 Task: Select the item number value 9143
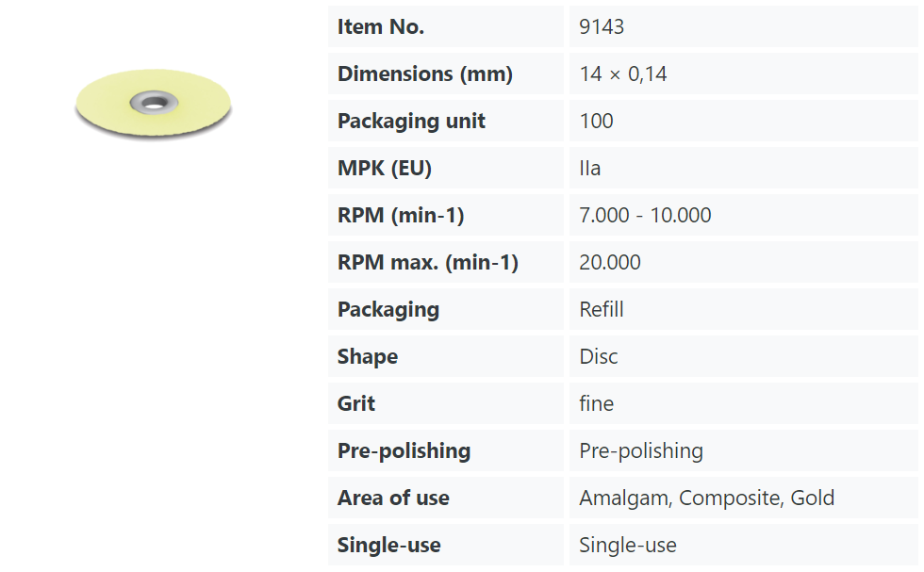(602, 26)
